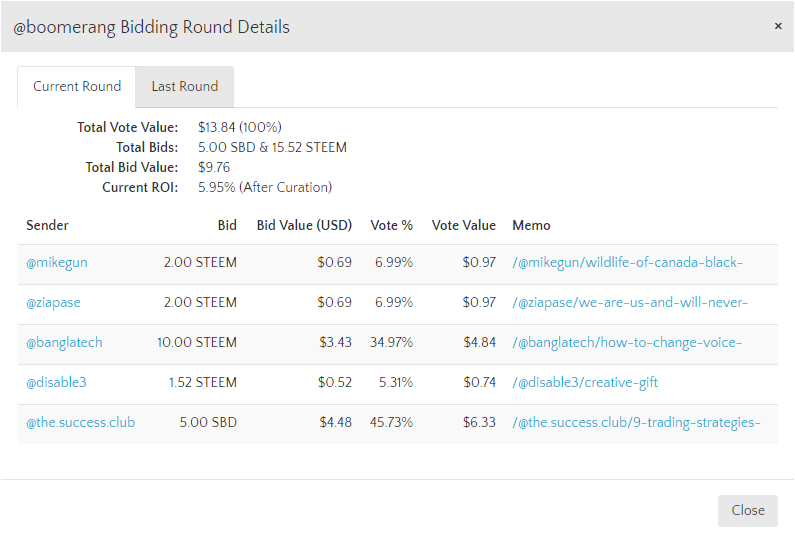Open the wildlife-of-canada-black memo link
Viewport: 795px width, 533px height.
[x=627, y=263]
